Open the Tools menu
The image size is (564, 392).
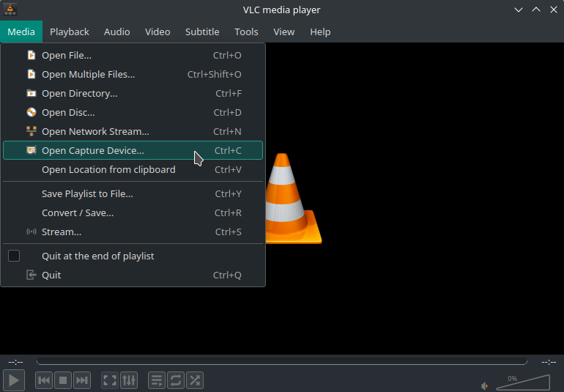(246, 32)
